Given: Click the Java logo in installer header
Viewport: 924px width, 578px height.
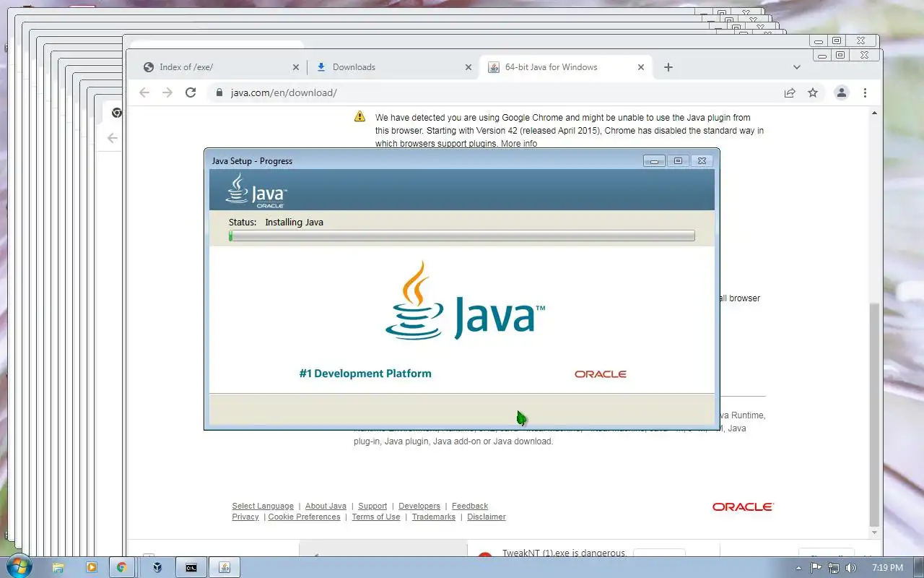Looking at the screenshot, I should [256, 191].
